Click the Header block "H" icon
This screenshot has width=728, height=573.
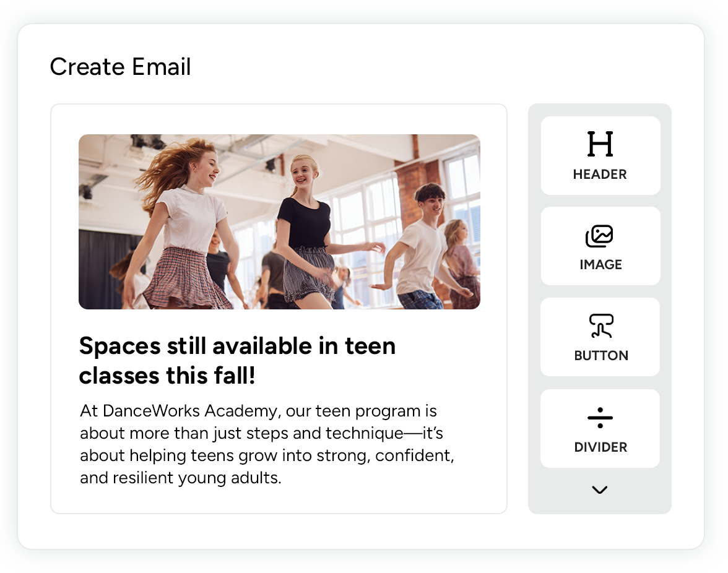(x=600, y=144)
